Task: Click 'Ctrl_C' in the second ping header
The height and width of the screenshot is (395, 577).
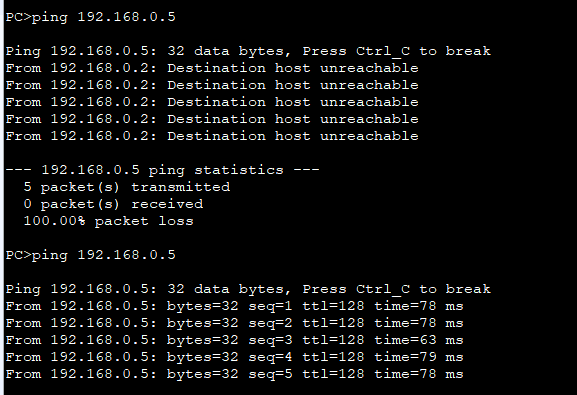Action: [x=383, y=289]
